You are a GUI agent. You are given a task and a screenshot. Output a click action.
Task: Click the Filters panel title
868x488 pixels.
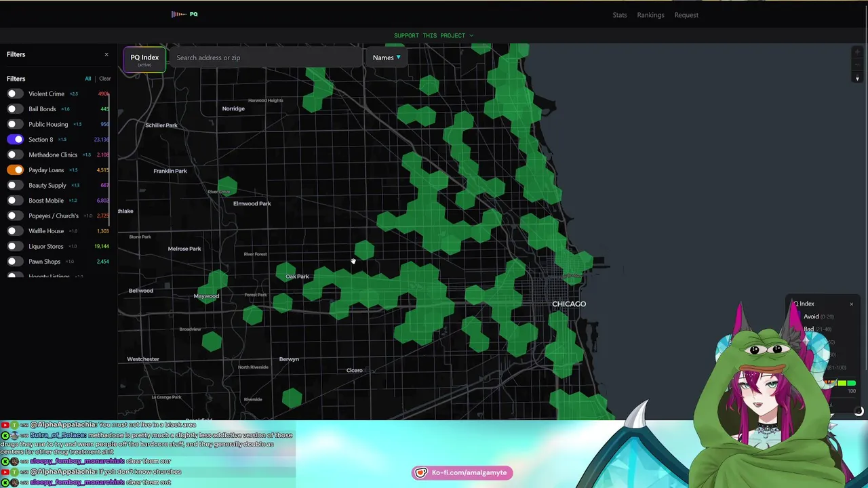pyautogui.click(x=16, y=54)
